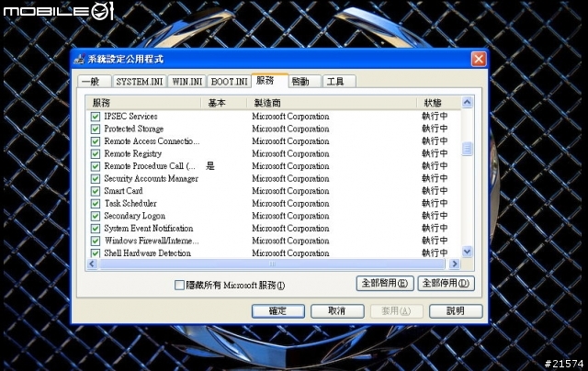This screenshot has width=588, height=371.
Task: Select the Smart Card service name
Action: click(123, 191)
